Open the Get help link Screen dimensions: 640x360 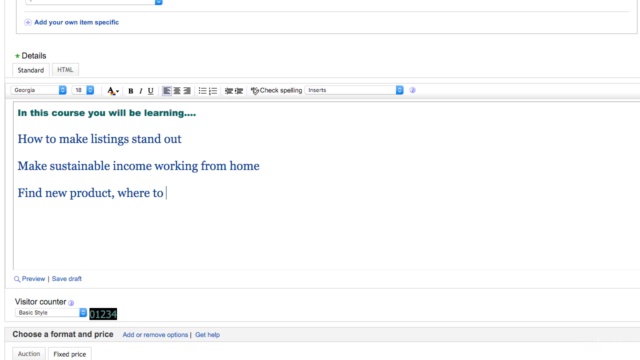click(x=207, y=335)
